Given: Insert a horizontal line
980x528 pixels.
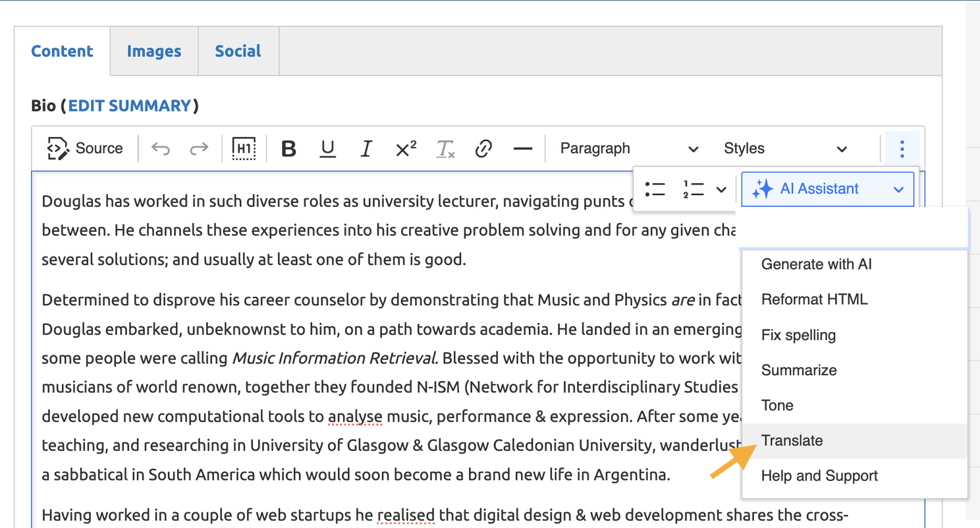Looking at the screenshot, I should click(x=523, y=148).
